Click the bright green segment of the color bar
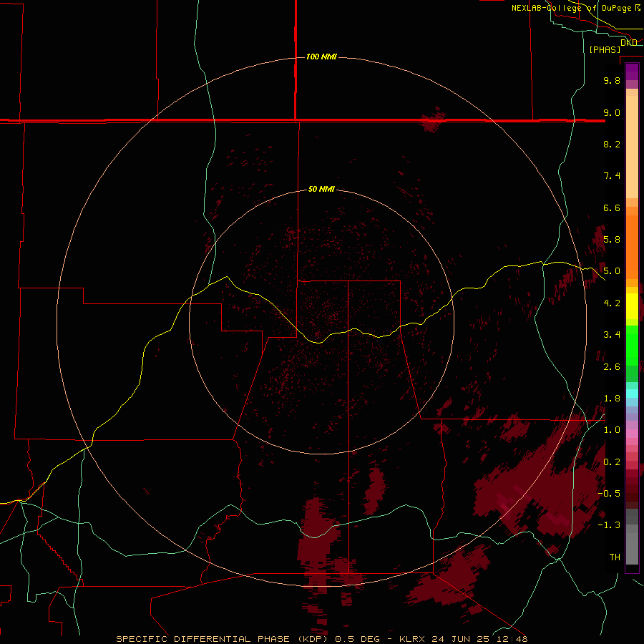Image resolution: width=644 pixels, height=644 pixels. [632, 345]
